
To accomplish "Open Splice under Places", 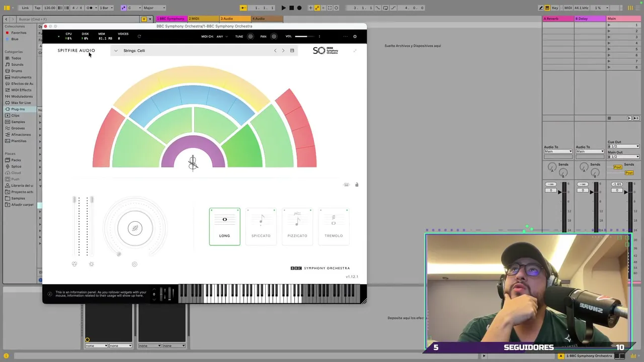I will (16, 166).
